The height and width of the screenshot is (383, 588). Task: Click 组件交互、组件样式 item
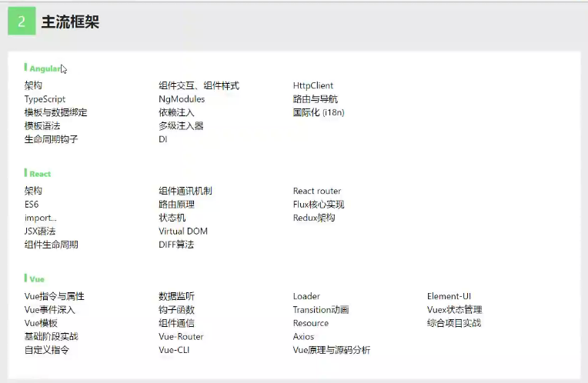[x=199, y=85]
